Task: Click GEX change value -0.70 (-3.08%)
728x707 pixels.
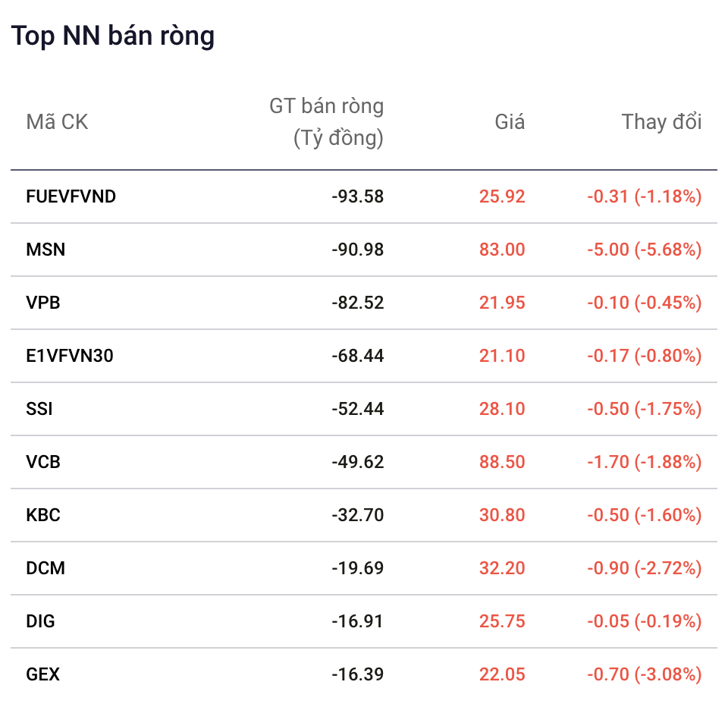Action: (x=645, y=674)
